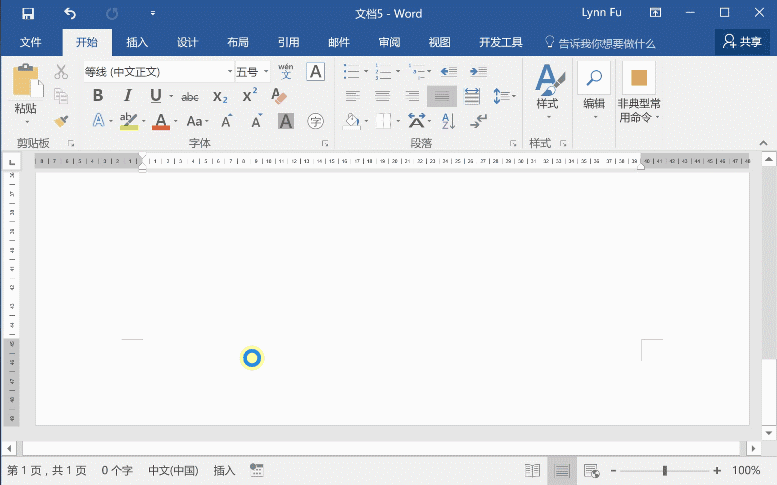
Task: Click the Clear Formatting eraser icon
Action: tap(279, 97)
